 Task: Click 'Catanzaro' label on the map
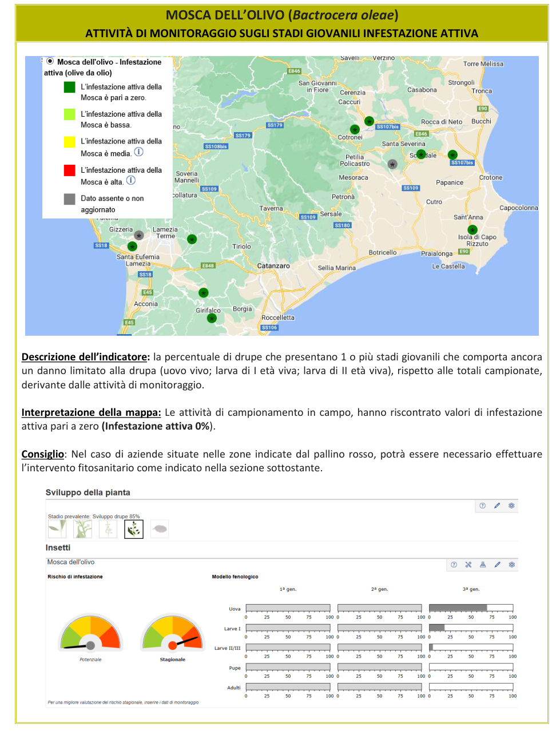[273, 266]
